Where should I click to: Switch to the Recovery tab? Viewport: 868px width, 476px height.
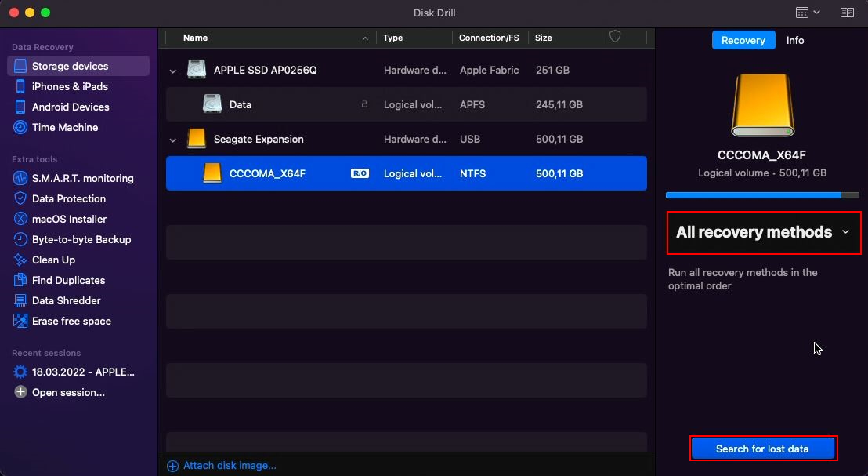pos(743,41)
